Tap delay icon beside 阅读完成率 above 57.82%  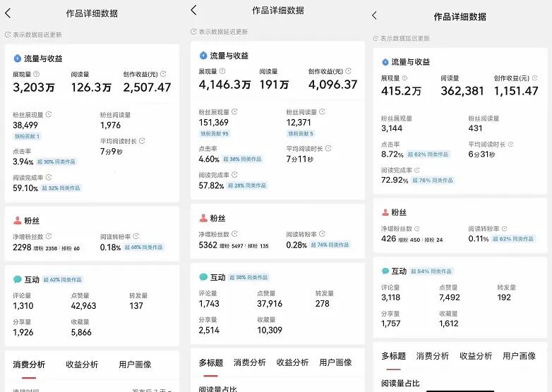234,175
